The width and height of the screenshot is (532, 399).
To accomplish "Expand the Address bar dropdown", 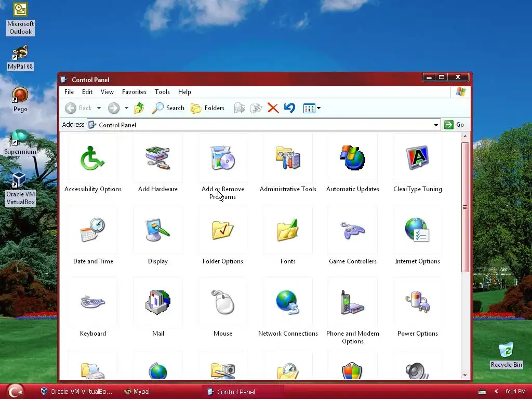I will pyautogui.click(x=436, y=125).
